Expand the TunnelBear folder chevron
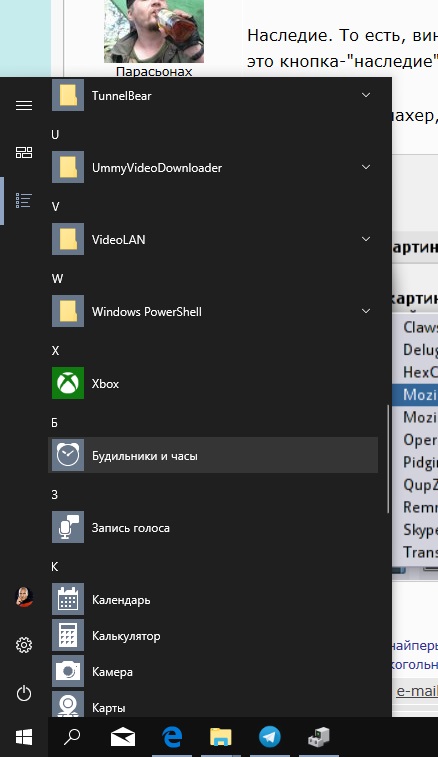This screenshot has height=757, width=438. click(x=366, y=95)
